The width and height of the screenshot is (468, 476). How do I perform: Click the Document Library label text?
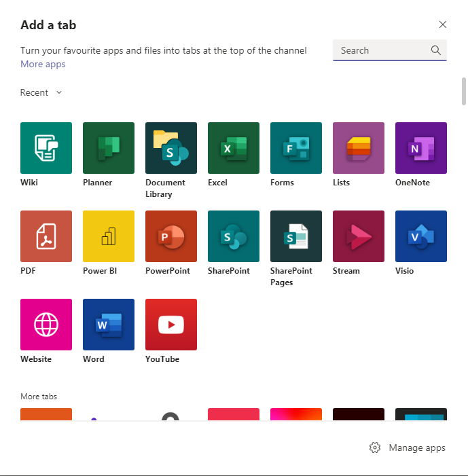[165, 188]
